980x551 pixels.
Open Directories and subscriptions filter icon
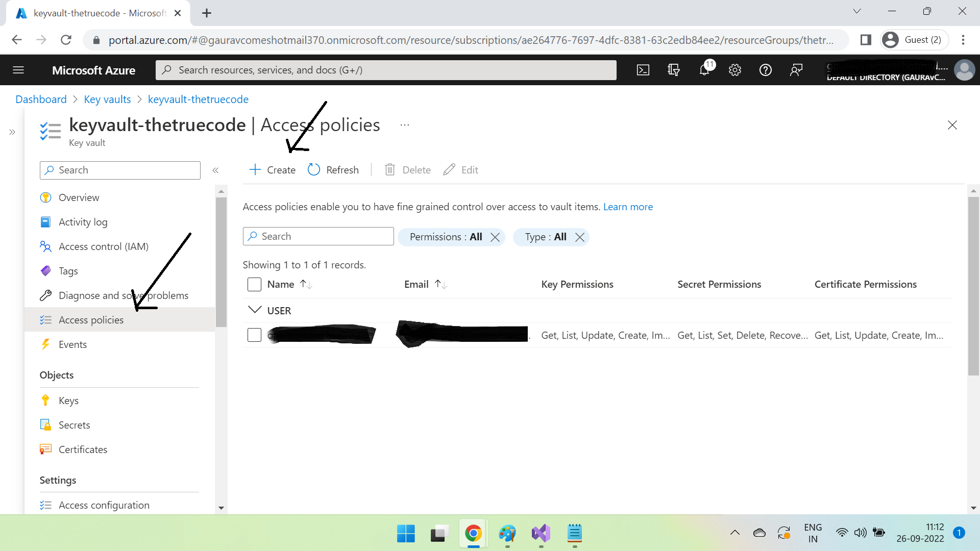[674, 70]
